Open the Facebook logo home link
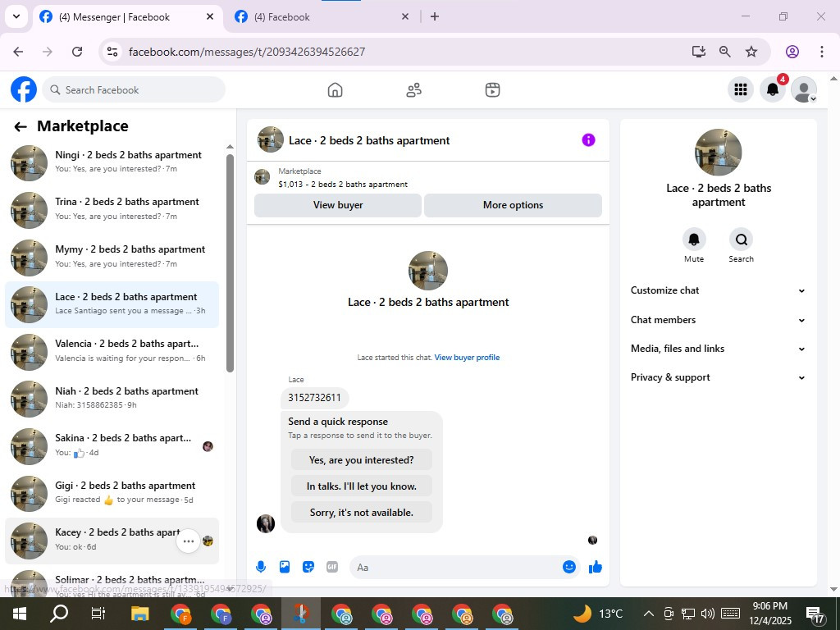This screenshot has height=630, width=840. click(x=24, y=89)
